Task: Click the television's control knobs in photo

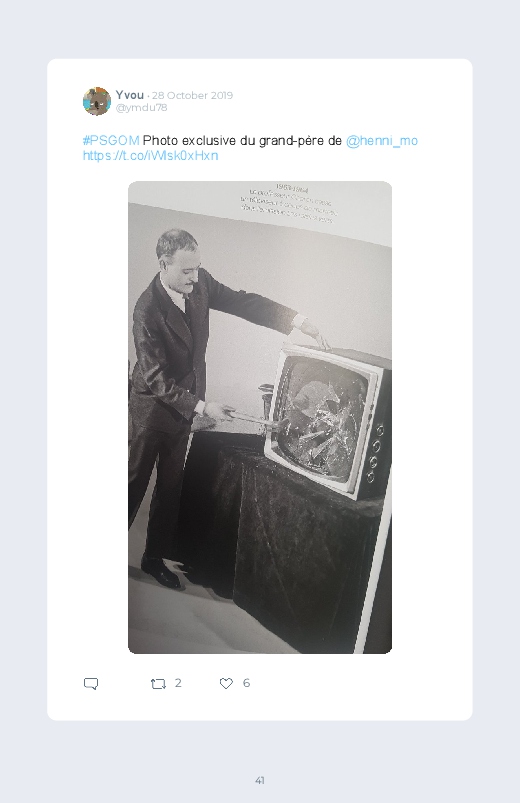Action: click(376, 451)
